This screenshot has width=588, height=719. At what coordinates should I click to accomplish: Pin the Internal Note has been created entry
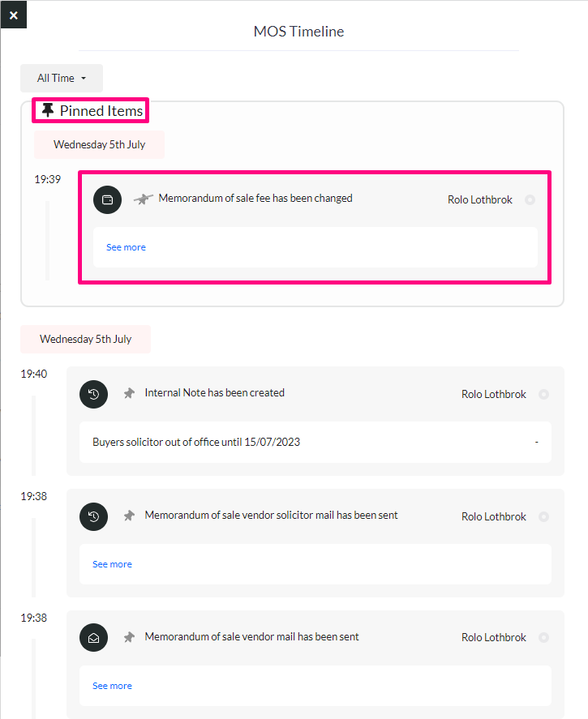tap(129, 393)
